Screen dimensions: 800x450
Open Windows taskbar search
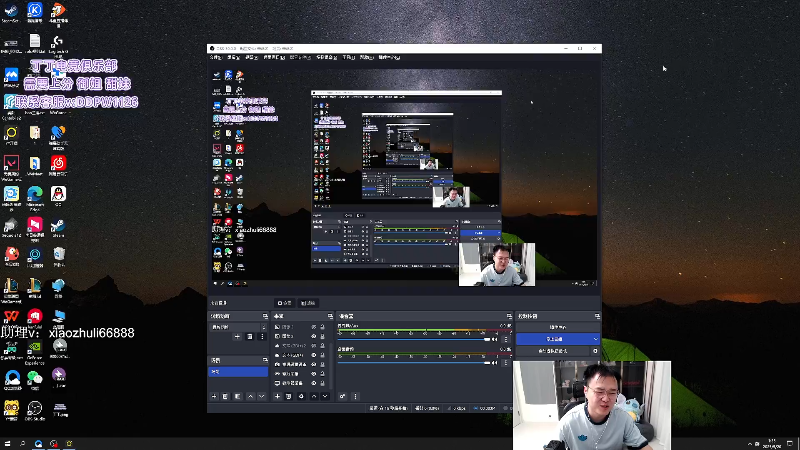click(22, 444)
